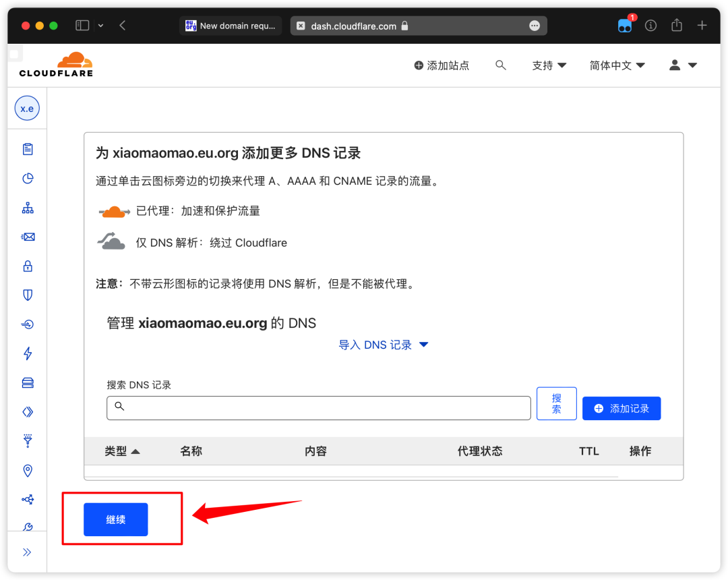Image resolution: width=728 pixels, height=580 pixels.
Task: Open the Email envelope sidebar icon
Action: (x=28, y=237)
